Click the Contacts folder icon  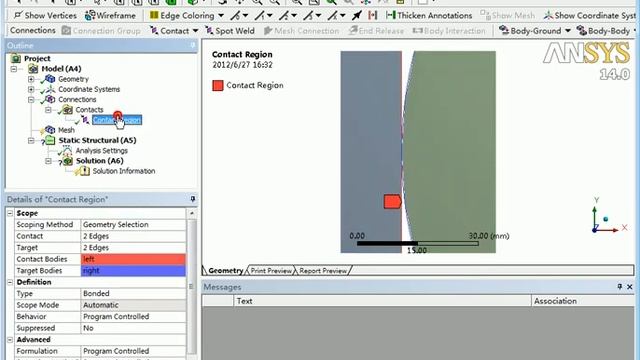pos(67,109)
